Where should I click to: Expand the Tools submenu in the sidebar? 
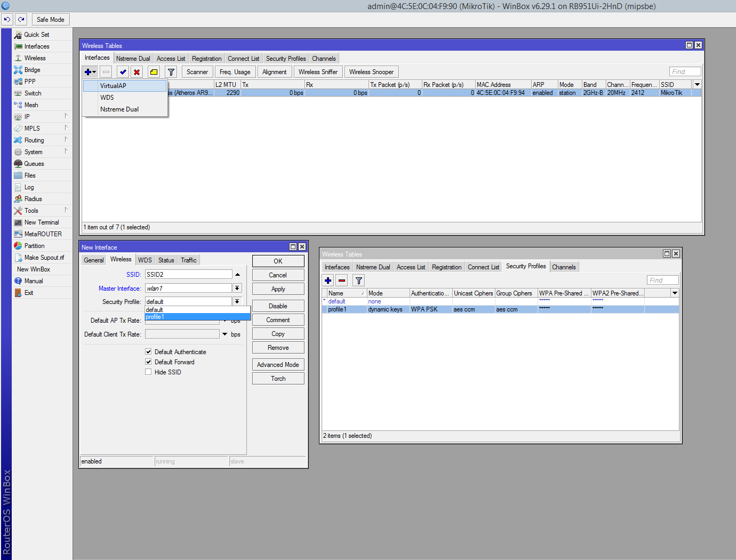tap(66, 210)
